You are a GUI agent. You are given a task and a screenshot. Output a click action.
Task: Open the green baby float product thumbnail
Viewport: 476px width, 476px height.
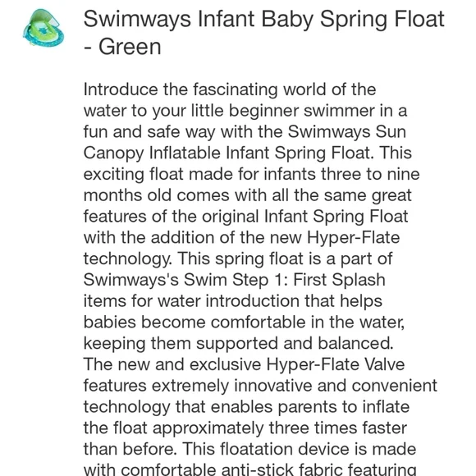click(x=43, y=28)
